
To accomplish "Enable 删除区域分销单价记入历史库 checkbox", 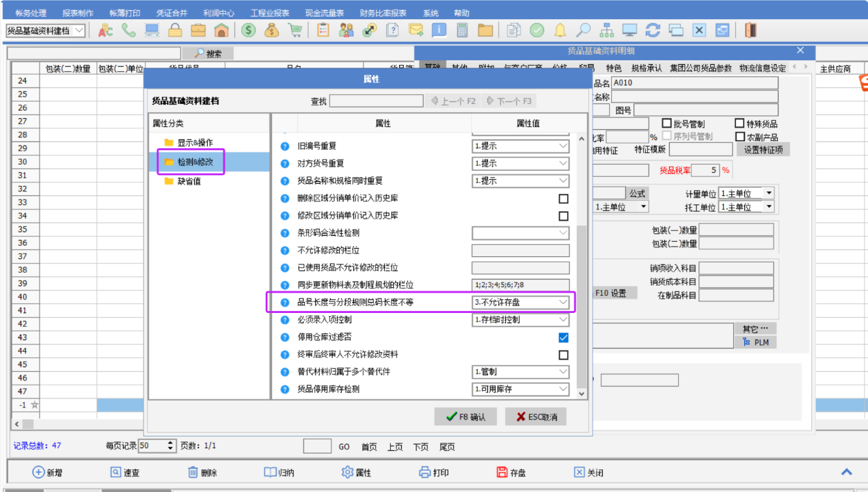I will pos(563,199).
